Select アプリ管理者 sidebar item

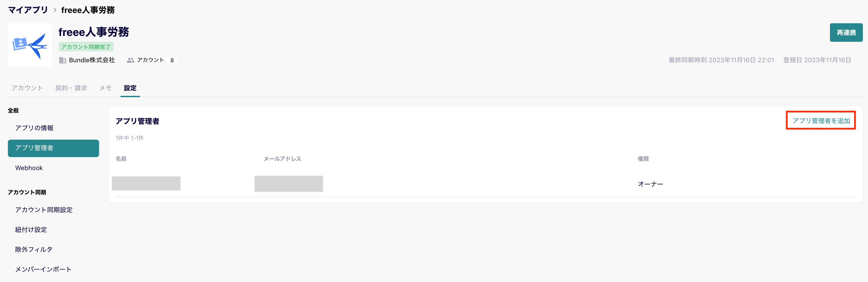coord(53,148)
